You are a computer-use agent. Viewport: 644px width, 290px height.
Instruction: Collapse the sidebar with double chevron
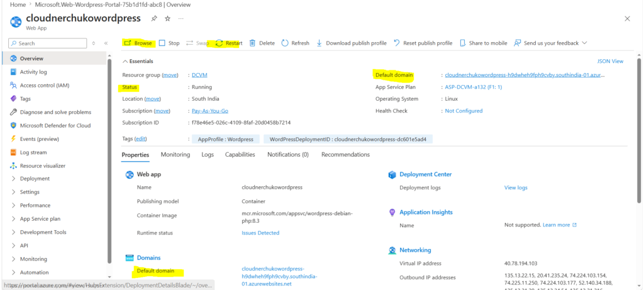point(106,43)
